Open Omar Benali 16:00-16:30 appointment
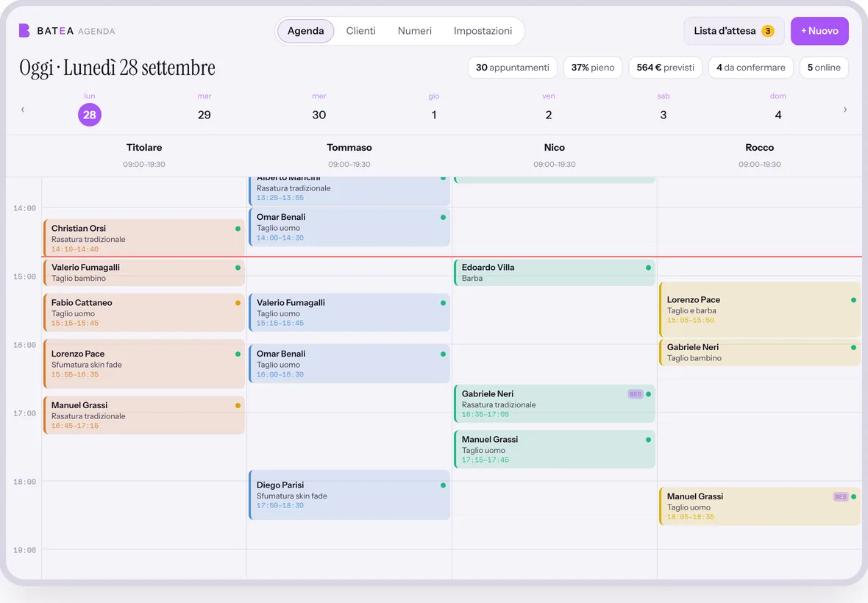The height and width of the screenshot is (603, 868). (x=349, y=363)
